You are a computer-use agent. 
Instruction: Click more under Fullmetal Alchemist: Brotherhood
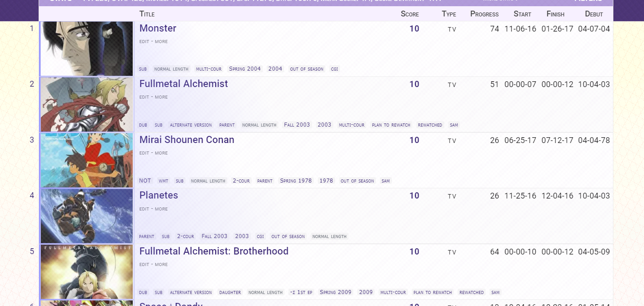(161, 264)
